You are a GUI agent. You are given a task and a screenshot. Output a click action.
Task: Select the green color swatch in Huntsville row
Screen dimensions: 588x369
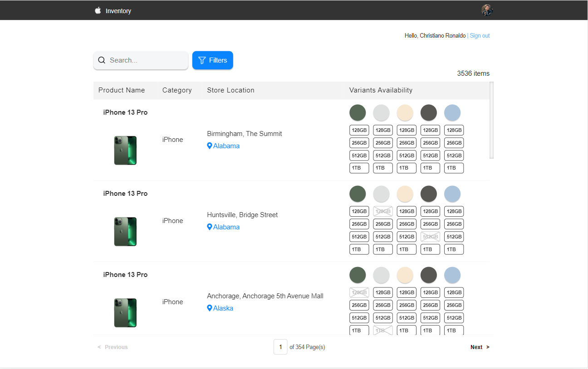pyautogui.click(x=358, y=194)
